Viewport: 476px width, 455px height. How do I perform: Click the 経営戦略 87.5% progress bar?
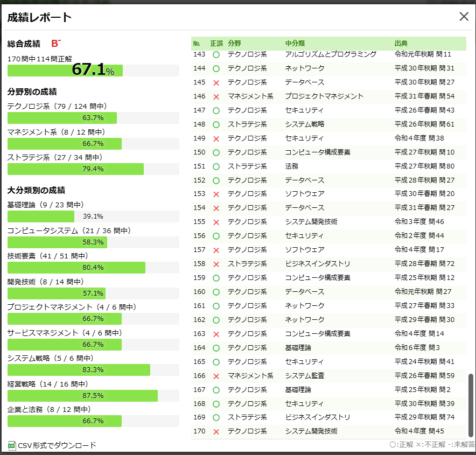(93, 396)
